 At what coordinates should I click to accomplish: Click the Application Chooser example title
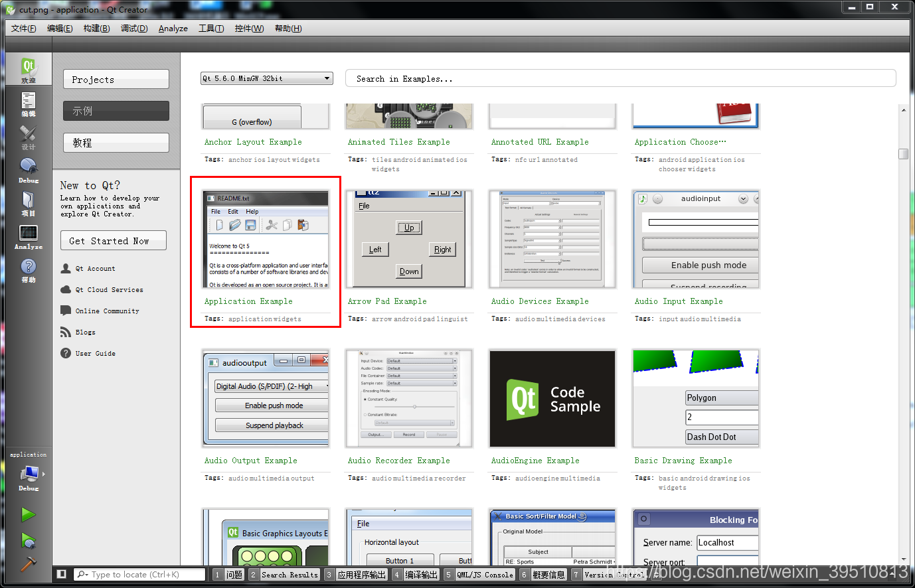(x=681, y=142)
